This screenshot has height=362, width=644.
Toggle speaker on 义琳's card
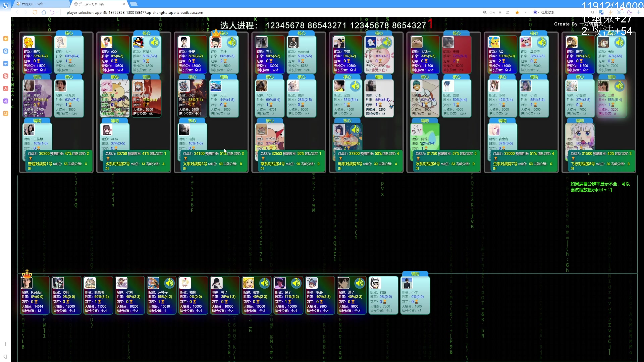(x=619, y=86)
